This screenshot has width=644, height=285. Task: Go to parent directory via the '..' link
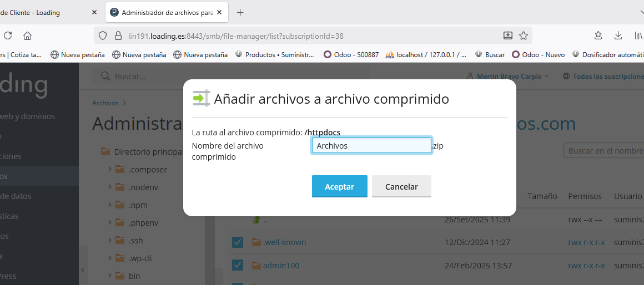tap(265, 220)
